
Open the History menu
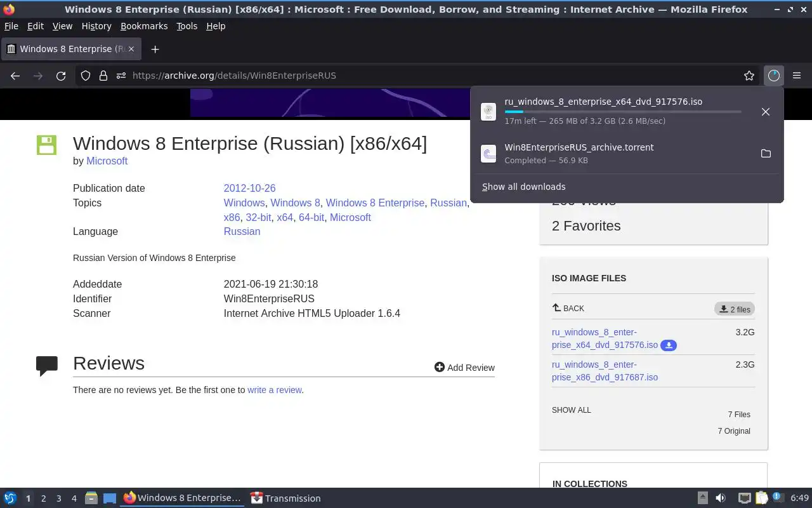(96, 26)
